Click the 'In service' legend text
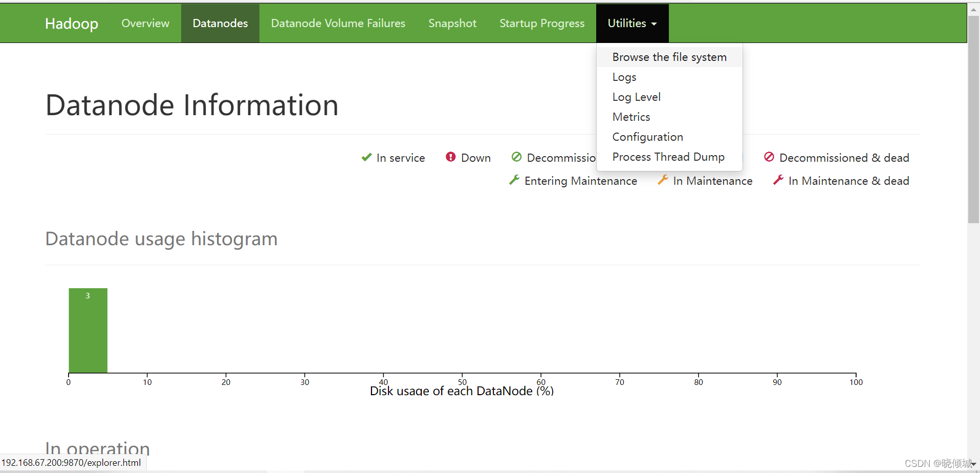Image resolution: width=980 pixels, height=473 pixels. coord(401,158)
